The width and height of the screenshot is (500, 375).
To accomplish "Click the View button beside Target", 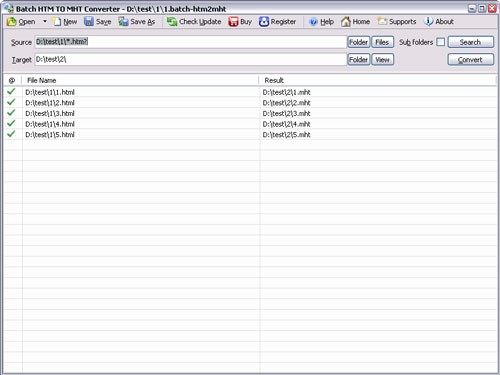I will 382,60.
